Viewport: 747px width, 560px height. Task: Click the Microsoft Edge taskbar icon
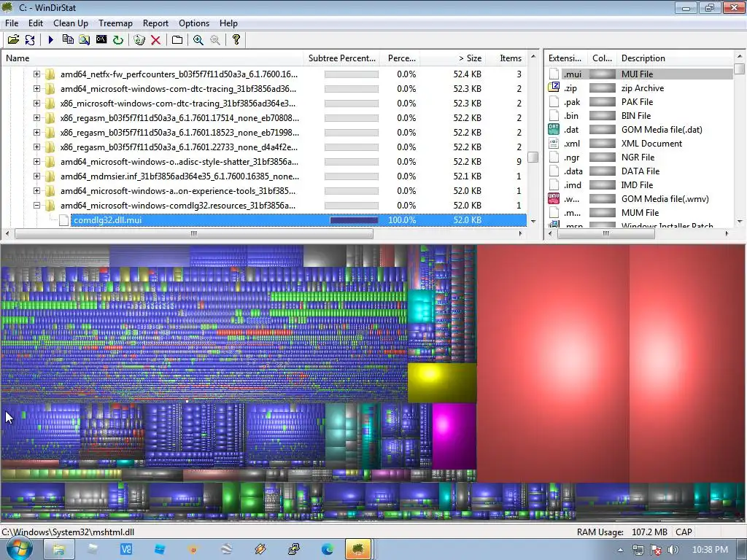point(328,550)
